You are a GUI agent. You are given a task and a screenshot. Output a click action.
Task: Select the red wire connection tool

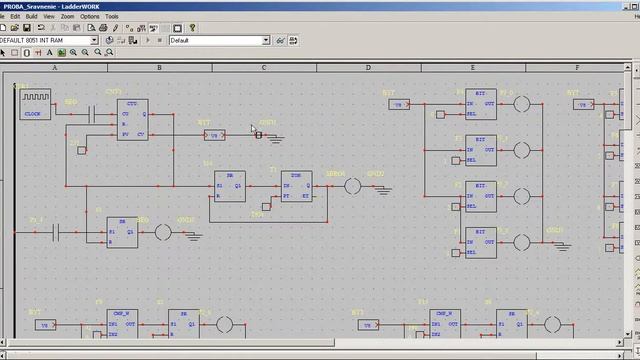(x=38, y=53)
